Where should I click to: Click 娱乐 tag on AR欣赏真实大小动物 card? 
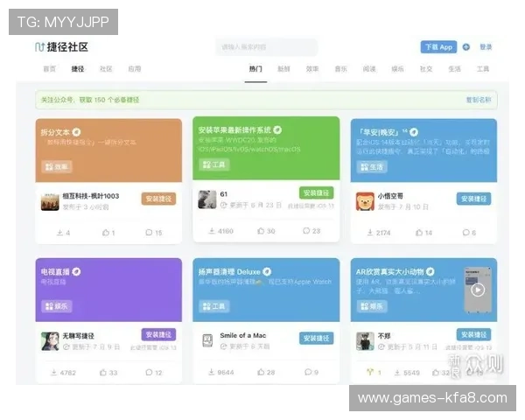coord(372,306)
